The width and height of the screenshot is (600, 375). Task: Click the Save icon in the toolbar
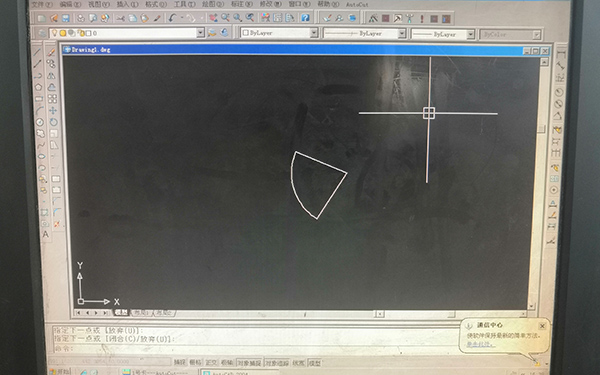click(65, 18)
